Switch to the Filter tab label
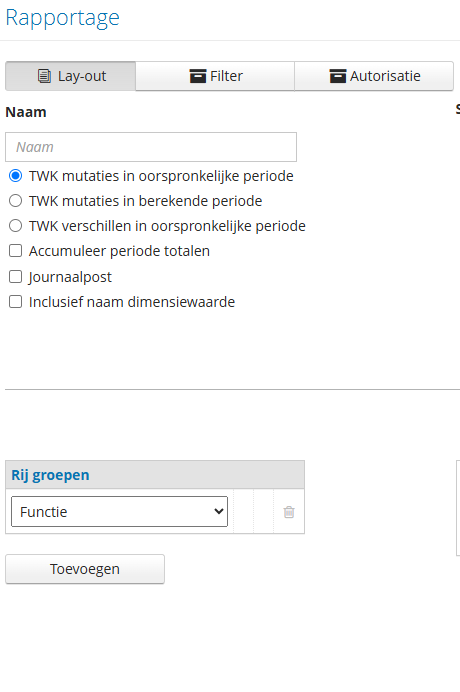This screenshot has width=460, height=692. tap(226, 76)
